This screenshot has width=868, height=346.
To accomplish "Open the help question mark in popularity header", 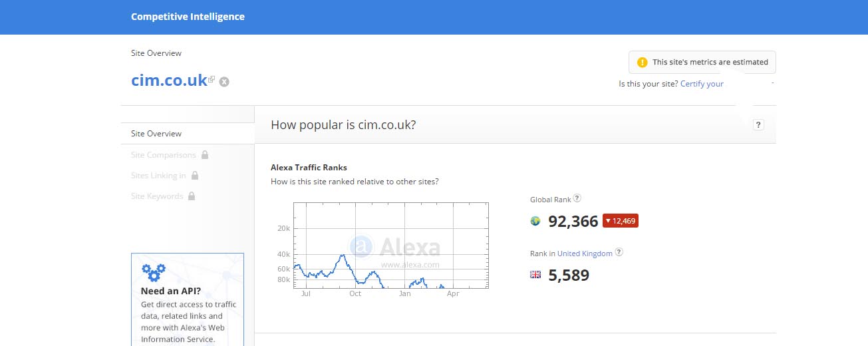I will [x=758, y=124].
